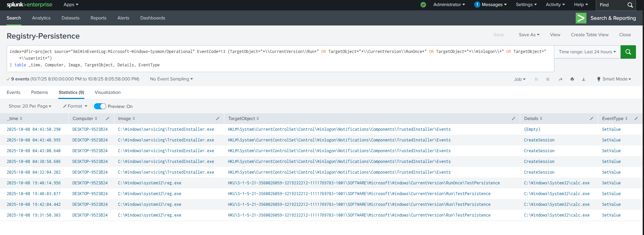Open the Settings dropdown menu
Screen dimensions: 644x235
526,5
